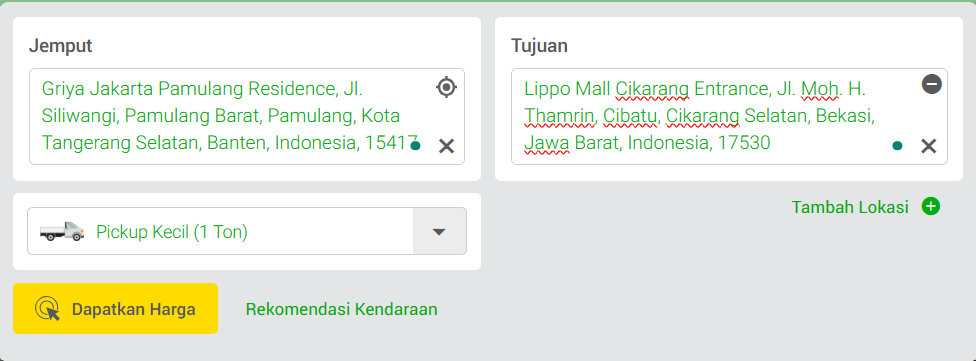Screen dimensions: 976x361
Task: Click the pickup truck vehicle icon
Action: (62, 231)
